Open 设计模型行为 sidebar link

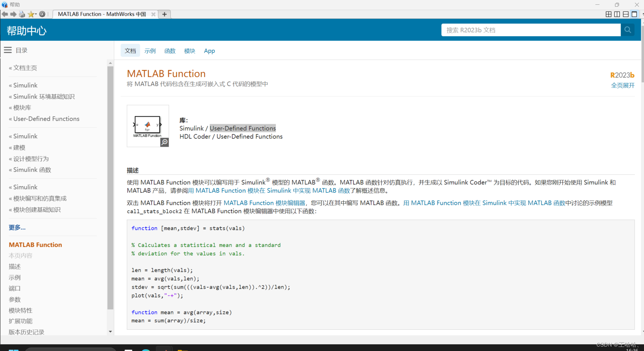pyautogui.click(x=31, y=159)
